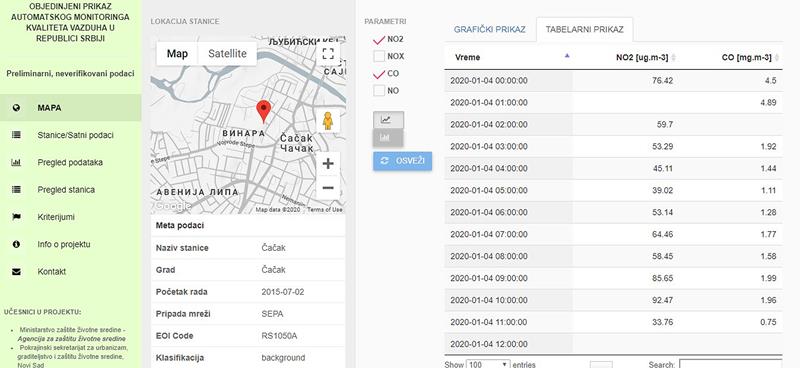Click the NO2 value 76.42
Image resolution: width=800 pixels, height=368 pixels.
[662, 81]
